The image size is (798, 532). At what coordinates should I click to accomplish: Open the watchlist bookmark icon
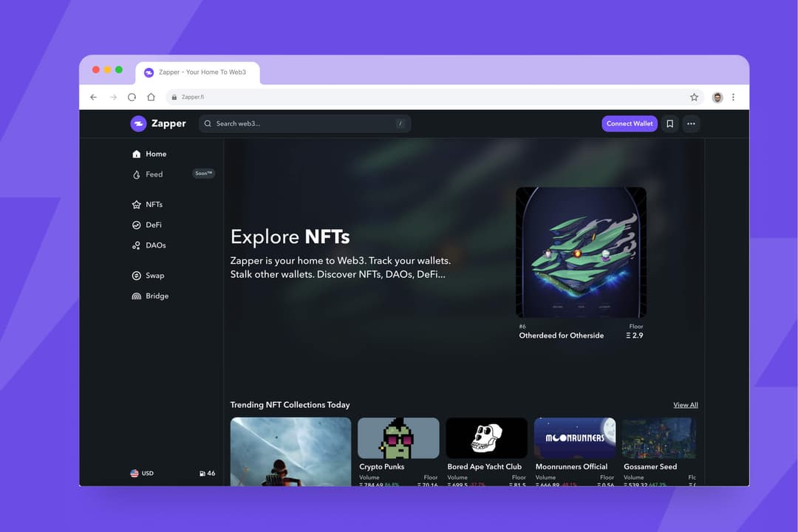[x=669, y=123]
